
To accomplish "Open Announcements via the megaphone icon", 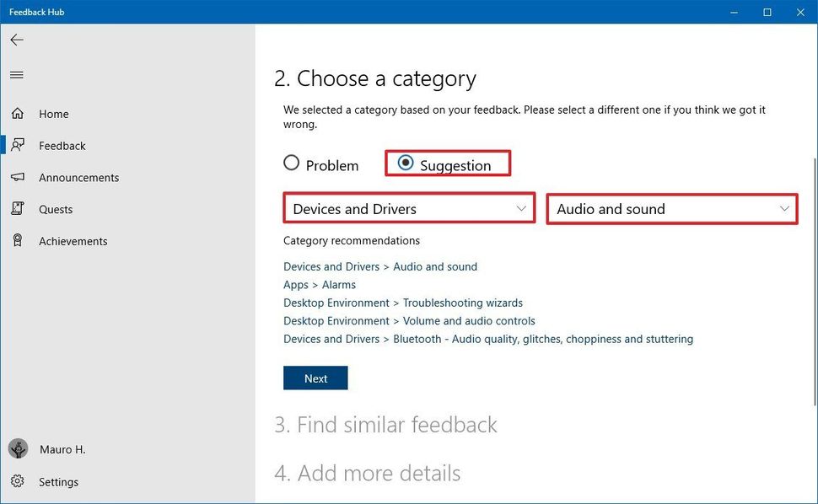I will (18, 177).
